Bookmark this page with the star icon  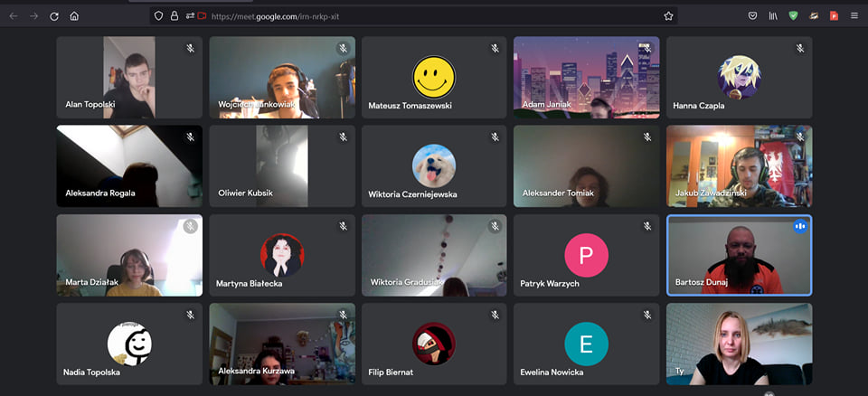668,15
